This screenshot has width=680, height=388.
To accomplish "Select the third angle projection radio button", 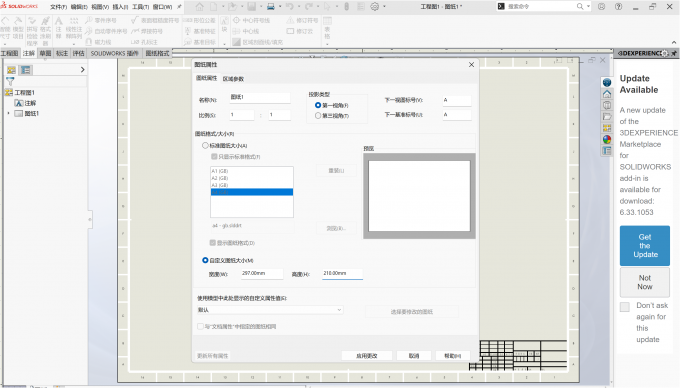I will (318, 116).
